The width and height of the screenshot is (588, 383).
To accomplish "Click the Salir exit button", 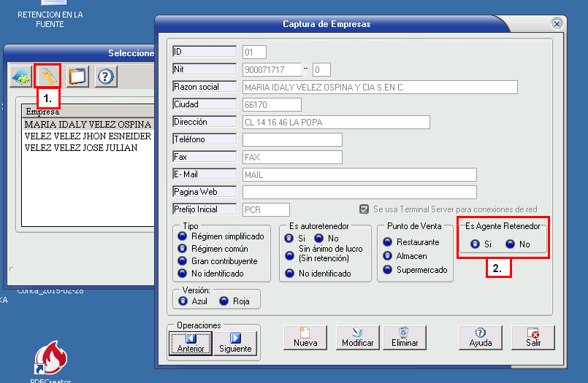I will (x=532, y=337).
